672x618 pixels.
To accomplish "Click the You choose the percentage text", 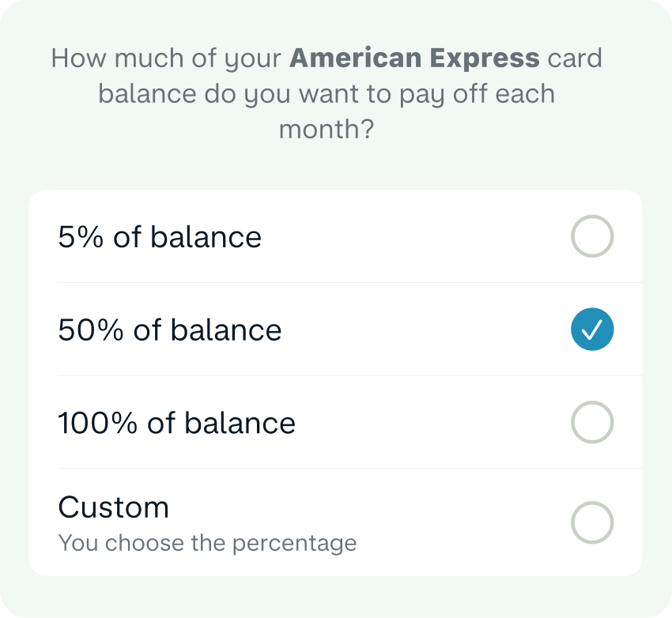I will coord(208,543).
